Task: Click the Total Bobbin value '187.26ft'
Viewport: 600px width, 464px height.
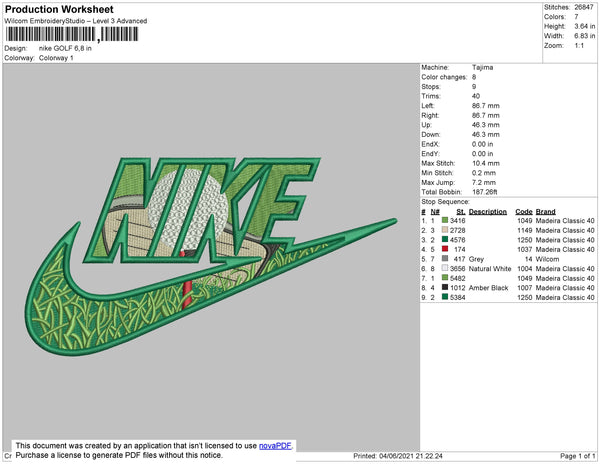Action: 484,192
